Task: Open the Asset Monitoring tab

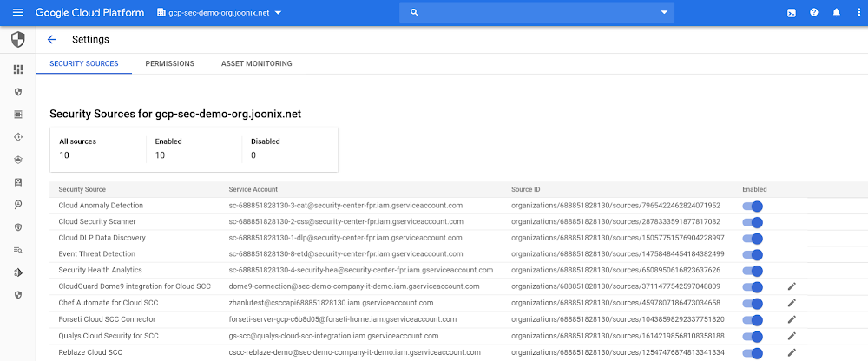Action: (256, 63)
